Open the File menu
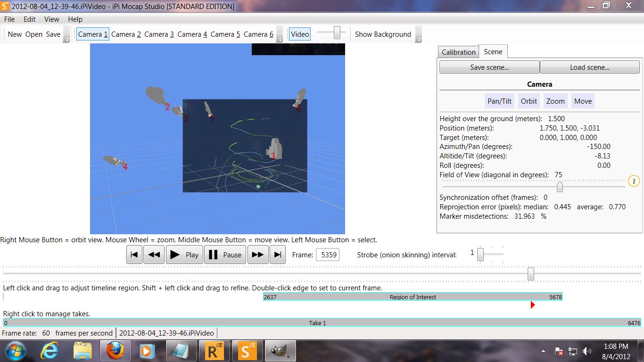The height and width of the screenshot is (362, 644). (9, 19)
